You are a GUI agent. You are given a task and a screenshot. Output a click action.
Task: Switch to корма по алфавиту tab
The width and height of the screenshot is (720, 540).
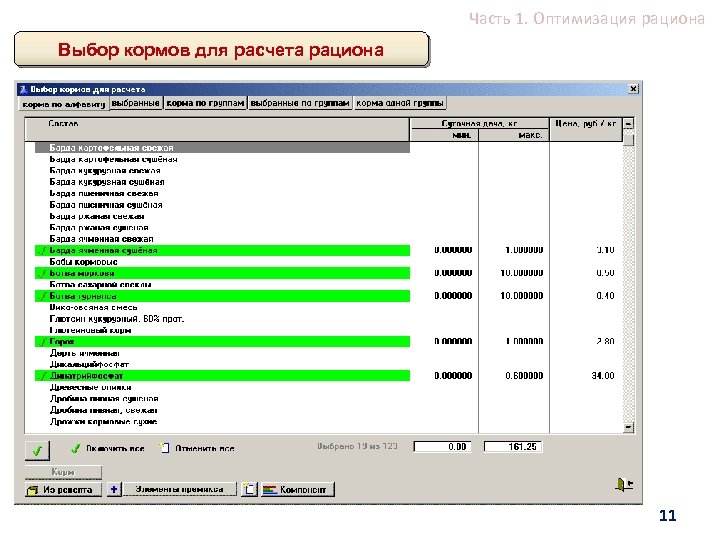pos(64,104)
